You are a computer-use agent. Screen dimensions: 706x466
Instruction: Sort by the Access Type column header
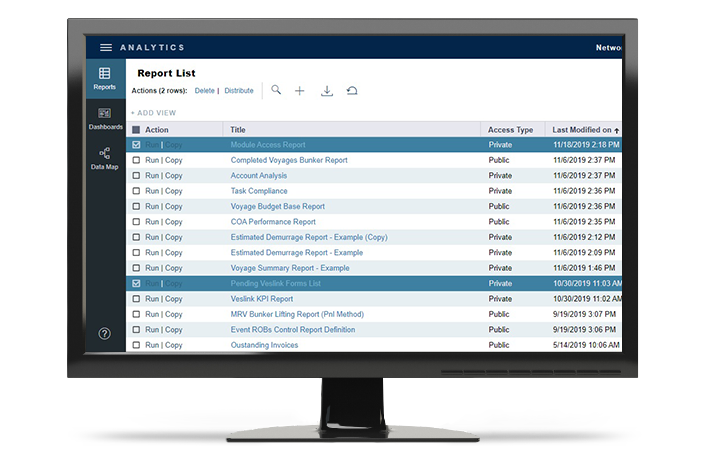coord(511,130)
